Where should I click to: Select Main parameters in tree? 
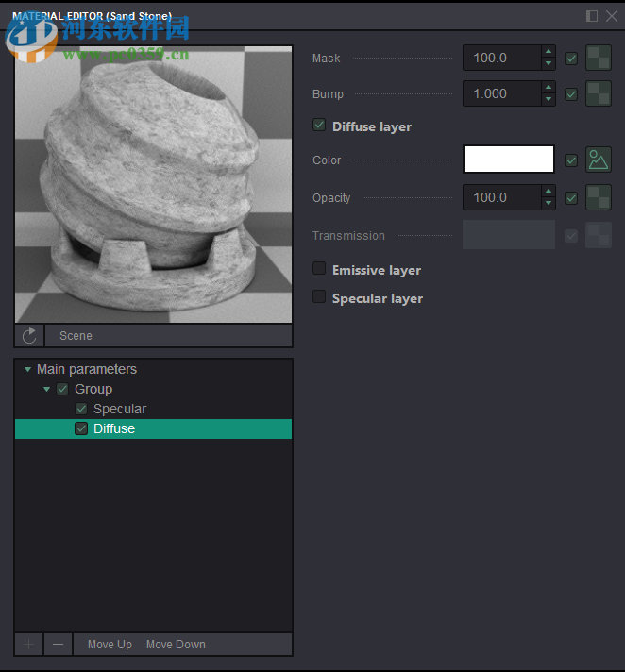click(87, 369)
